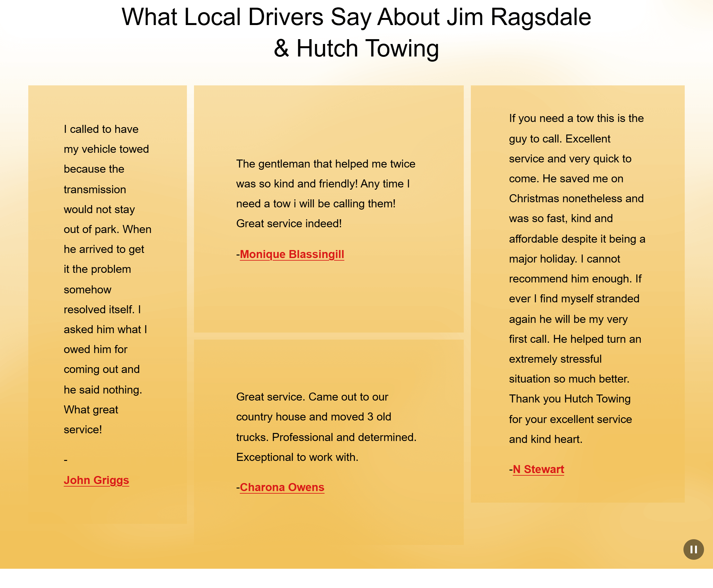
Task: Select the Monique Blassingill testimonial card
Action: (x=329, y=208)
